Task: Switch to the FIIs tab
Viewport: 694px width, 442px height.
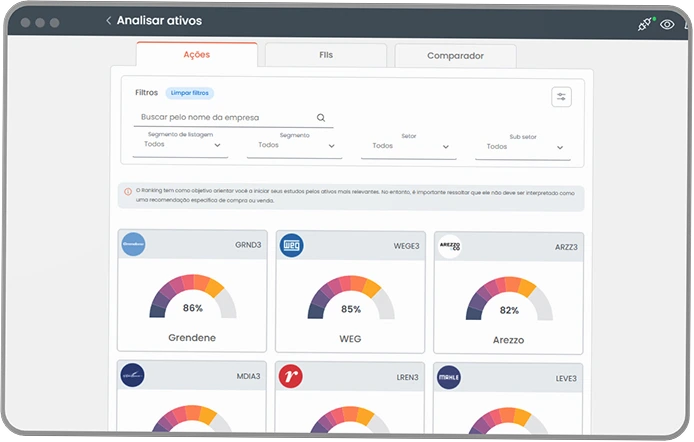Action: (x=326, y=55)
